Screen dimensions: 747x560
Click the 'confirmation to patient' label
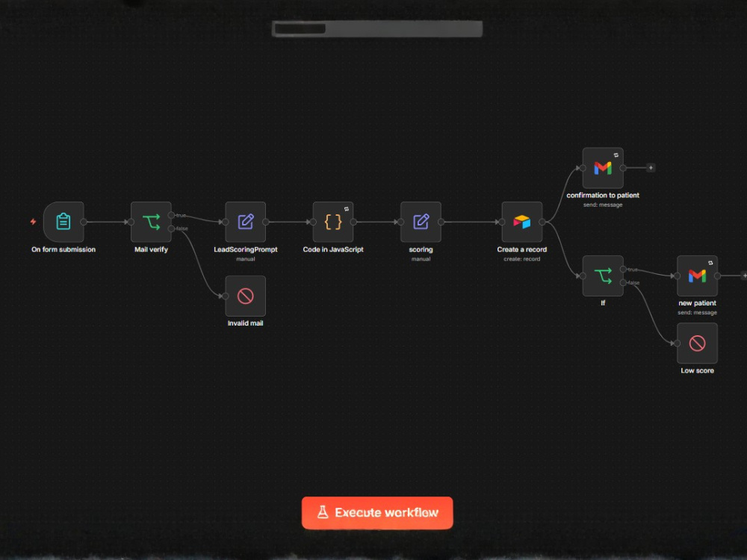point(603,195)
